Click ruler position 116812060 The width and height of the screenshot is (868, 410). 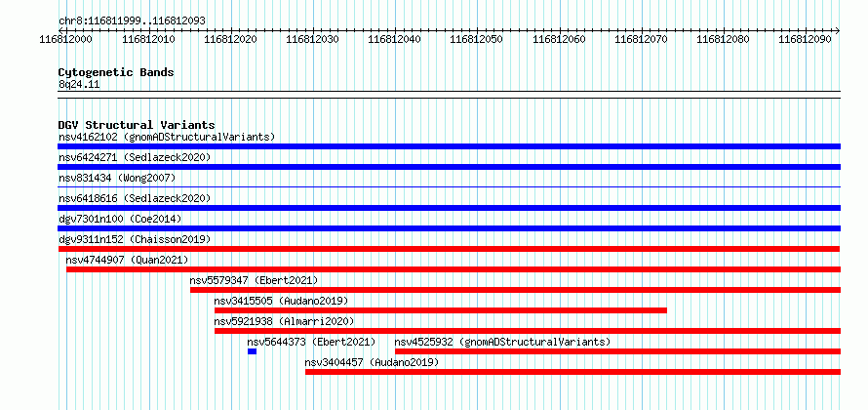559,39
